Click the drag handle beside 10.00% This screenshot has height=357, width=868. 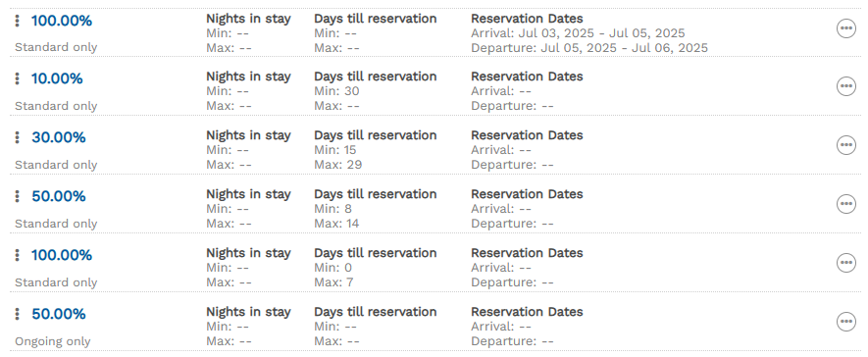pyautogui.click(x=17, y=78)
